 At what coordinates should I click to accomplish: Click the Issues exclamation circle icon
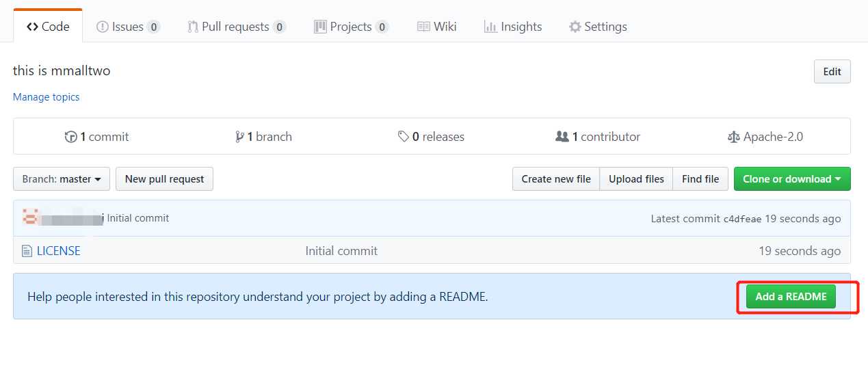103,27
